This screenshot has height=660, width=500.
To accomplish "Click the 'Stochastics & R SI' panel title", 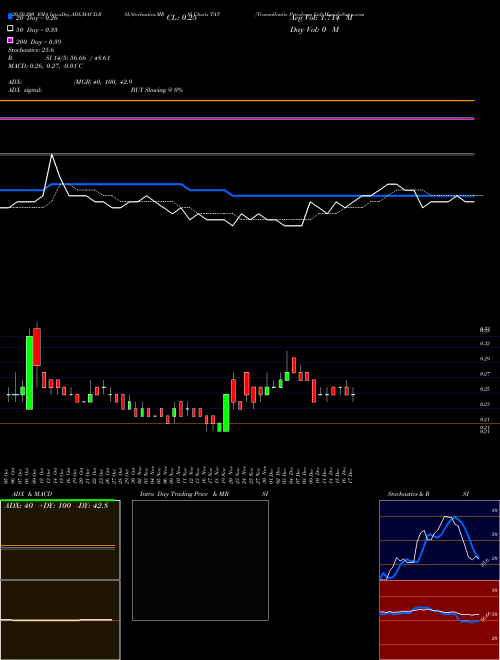I will click(x=428, y=494).
